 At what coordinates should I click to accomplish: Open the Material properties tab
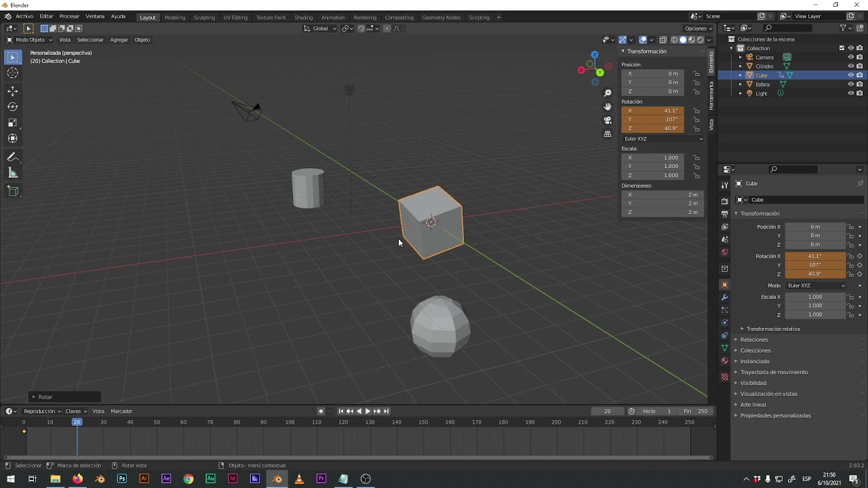724,361
